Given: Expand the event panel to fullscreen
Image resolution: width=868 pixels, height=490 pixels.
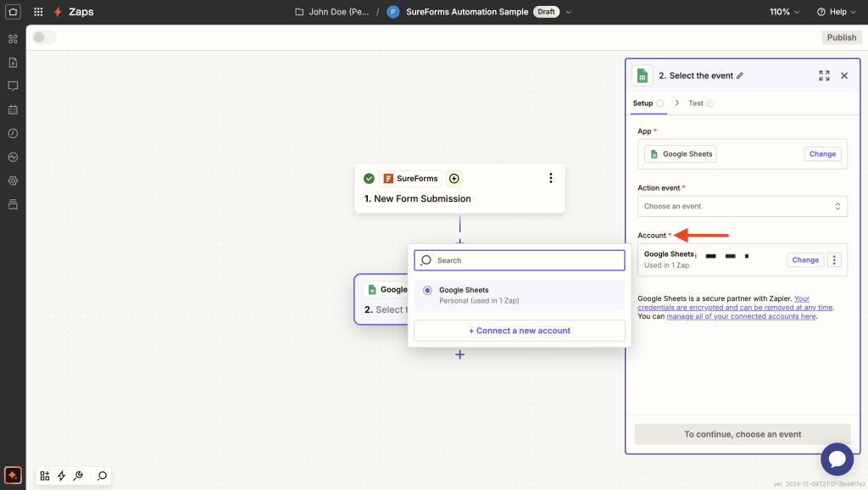Looking at the screenshot, I should click(824, 75).
